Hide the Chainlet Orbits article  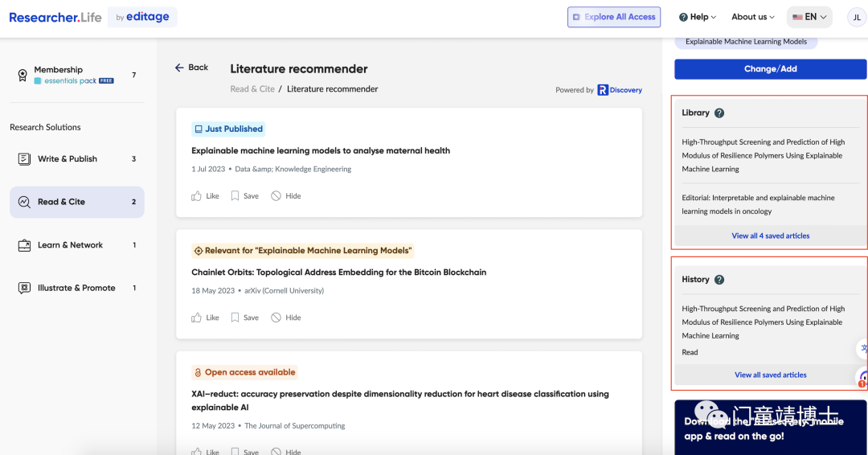pos(286,318)
